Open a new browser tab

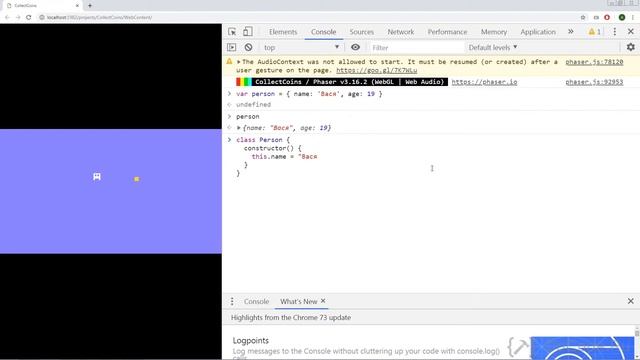(x=90, y=6)
